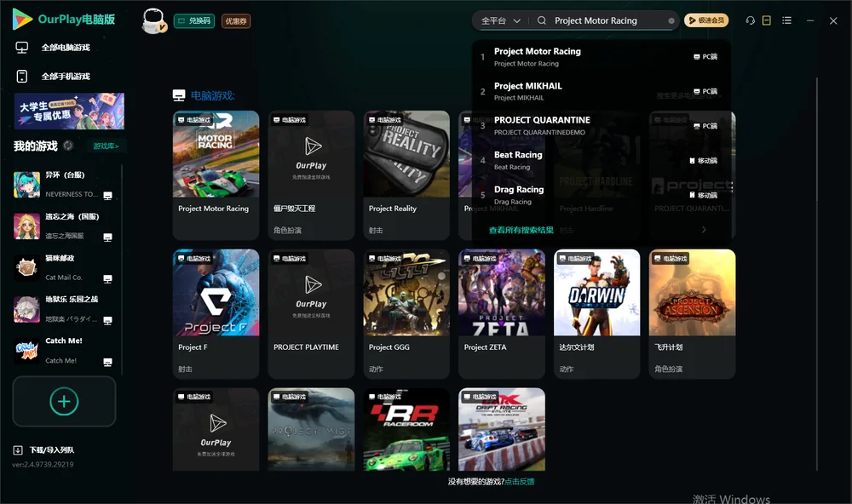The width and height of the screenshot is (852, 504).
Task: Select suggestion 2 Project MIKHAIL
Action: tap(601, 91)
